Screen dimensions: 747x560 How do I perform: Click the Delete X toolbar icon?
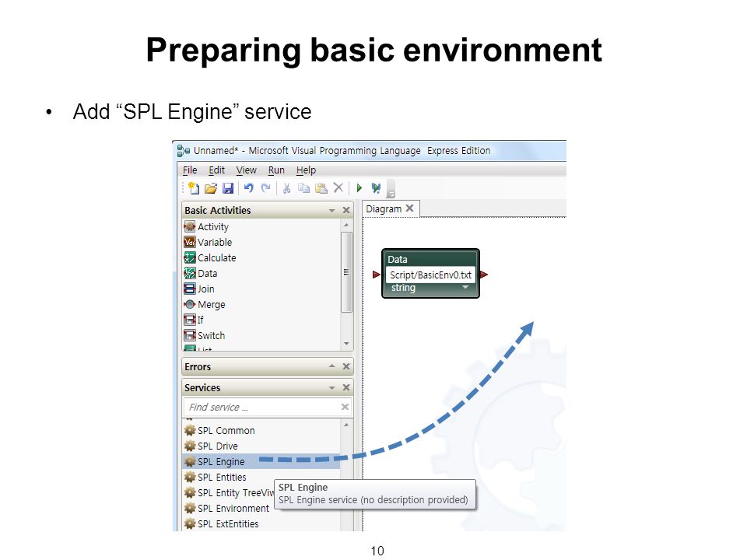point(338,187)
